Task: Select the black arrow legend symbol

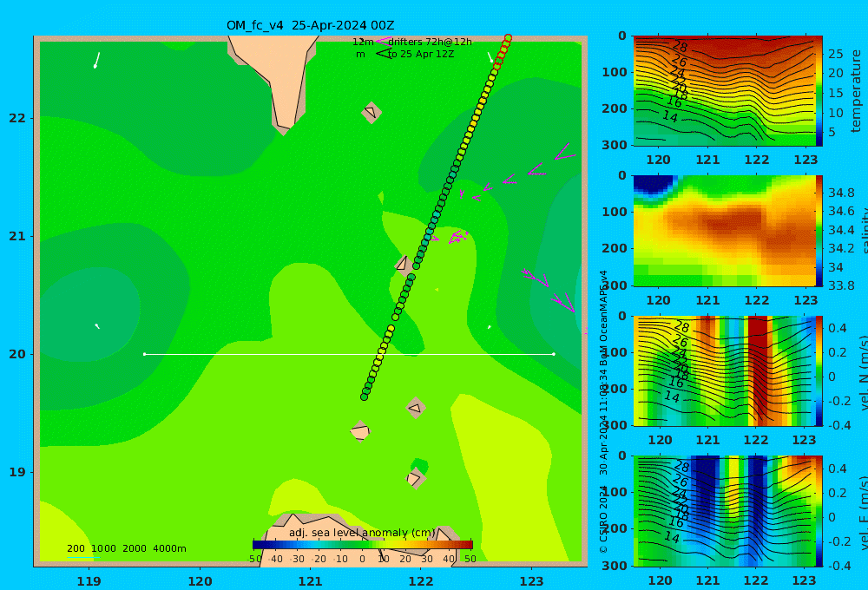Action: (x=384, y=54)
